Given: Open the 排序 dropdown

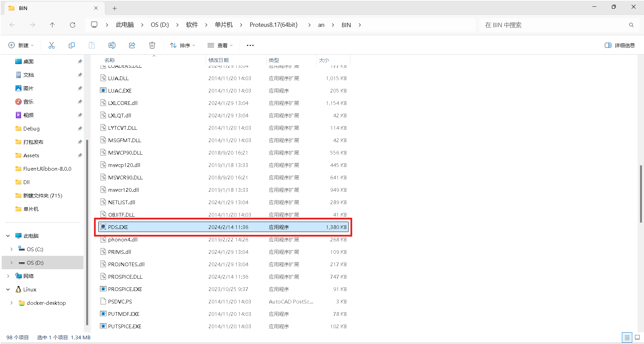Looking at the screenshot, I should 182,45.
